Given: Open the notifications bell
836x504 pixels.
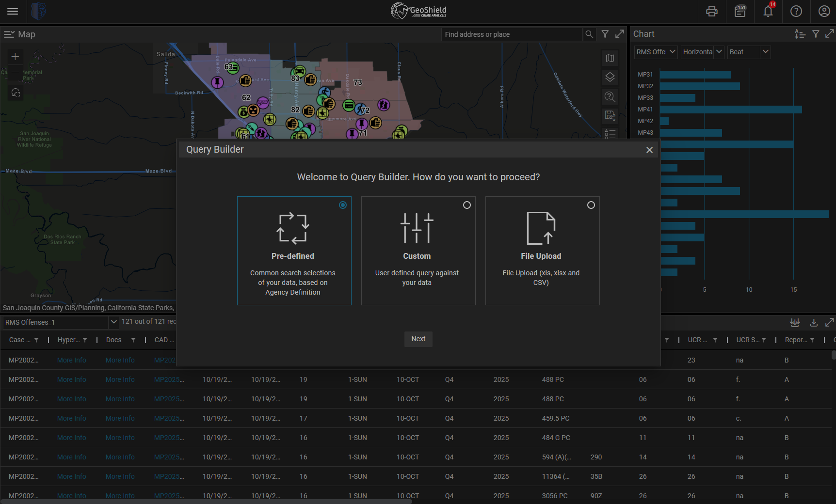Looking at the screenshot, I should tap(768, 11).
